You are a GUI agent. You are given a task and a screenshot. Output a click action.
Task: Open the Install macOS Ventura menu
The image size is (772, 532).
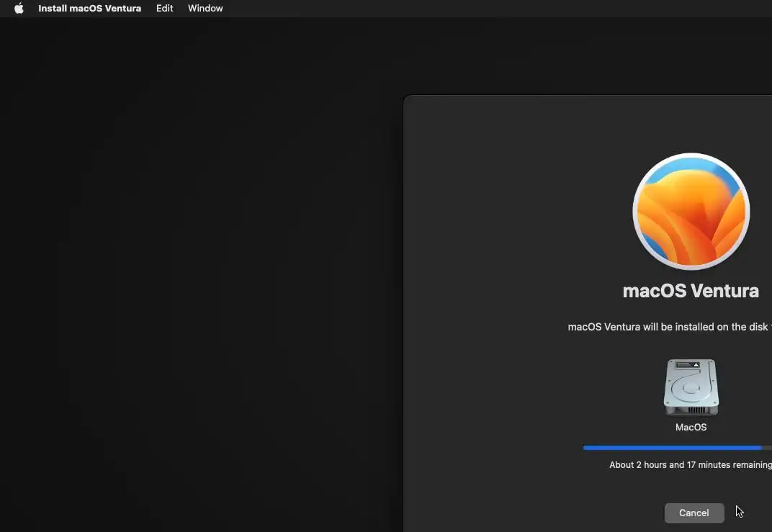[x=89, y=9]
